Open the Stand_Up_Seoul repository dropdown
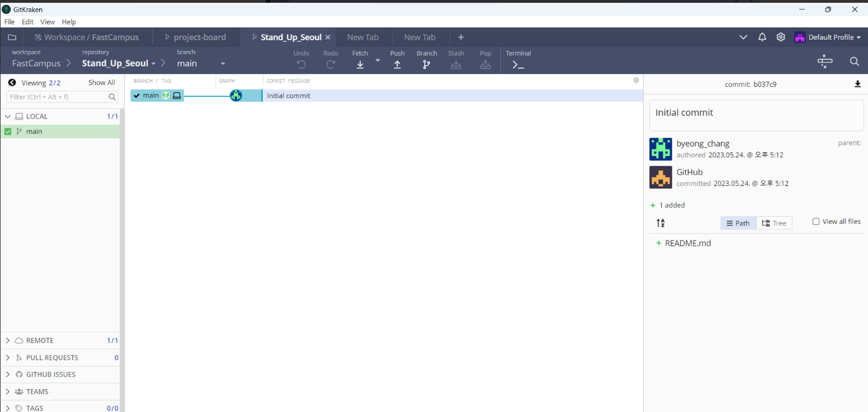Image resolution: width=868 pixels, height=412 pixels. 153,64
